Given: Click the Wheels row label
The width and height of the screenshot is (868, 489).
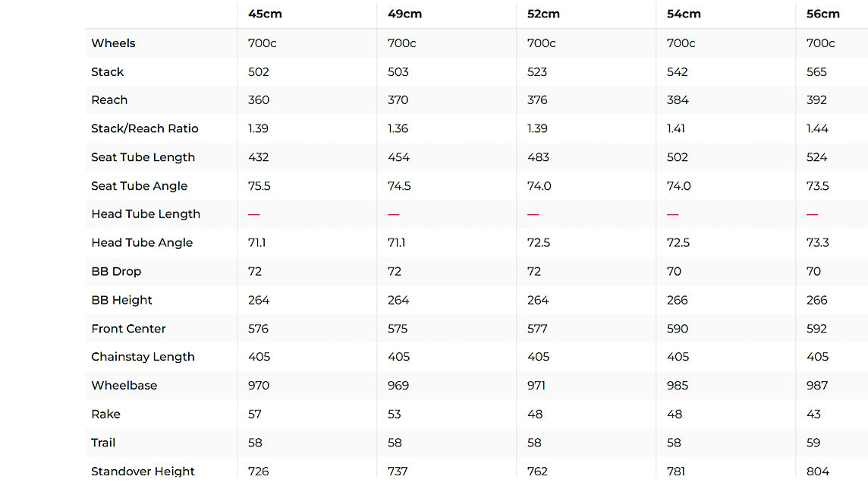Looking at the screenshot, I should click(113, 43).
